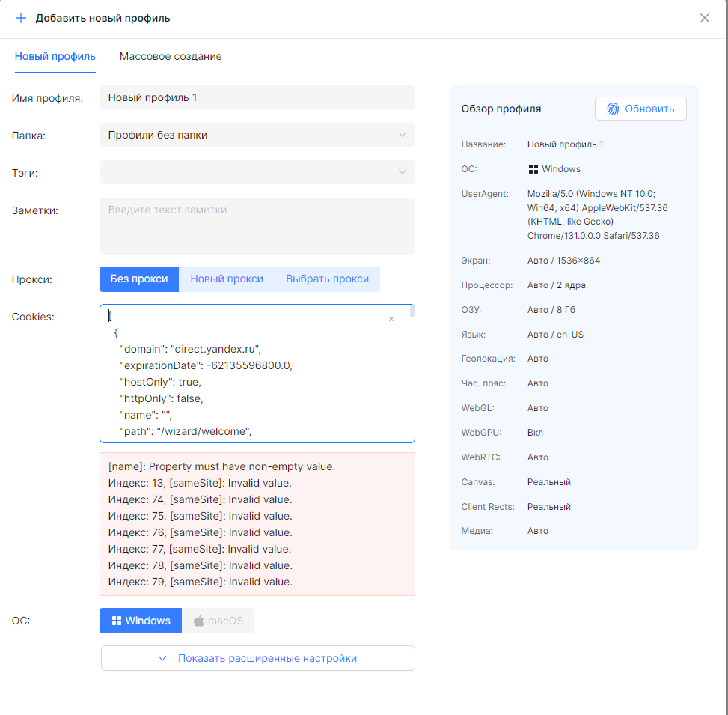The width and height of the screenshot is (728, 715).
Task: Click the fingerprint icon on Обновить button
Action: point(613,109)
